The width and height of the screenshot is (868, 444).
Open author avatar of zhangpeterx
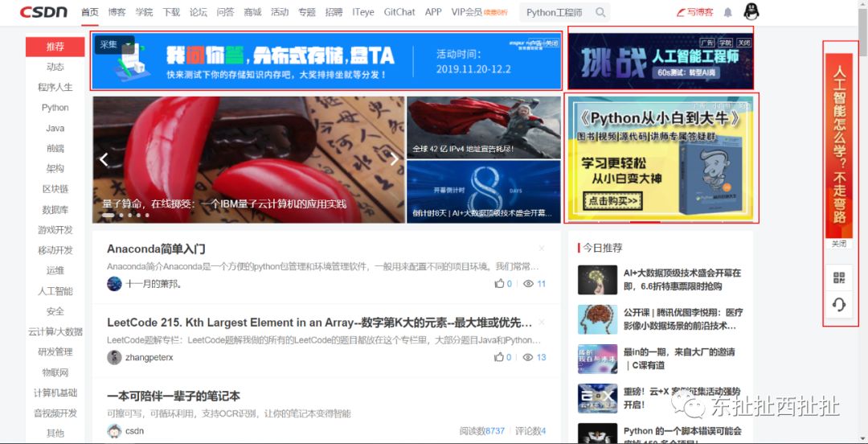(x=114, y=357)
